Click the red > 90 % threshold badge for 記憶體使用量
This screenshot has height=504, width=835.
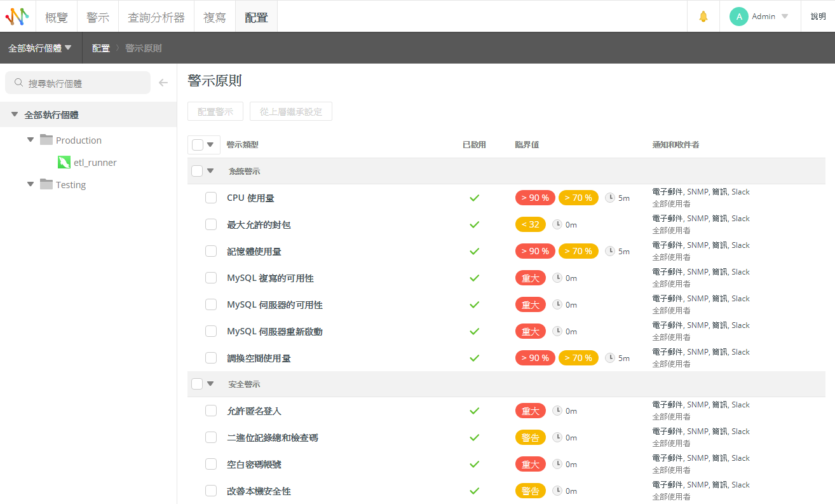tap(535, 251)
